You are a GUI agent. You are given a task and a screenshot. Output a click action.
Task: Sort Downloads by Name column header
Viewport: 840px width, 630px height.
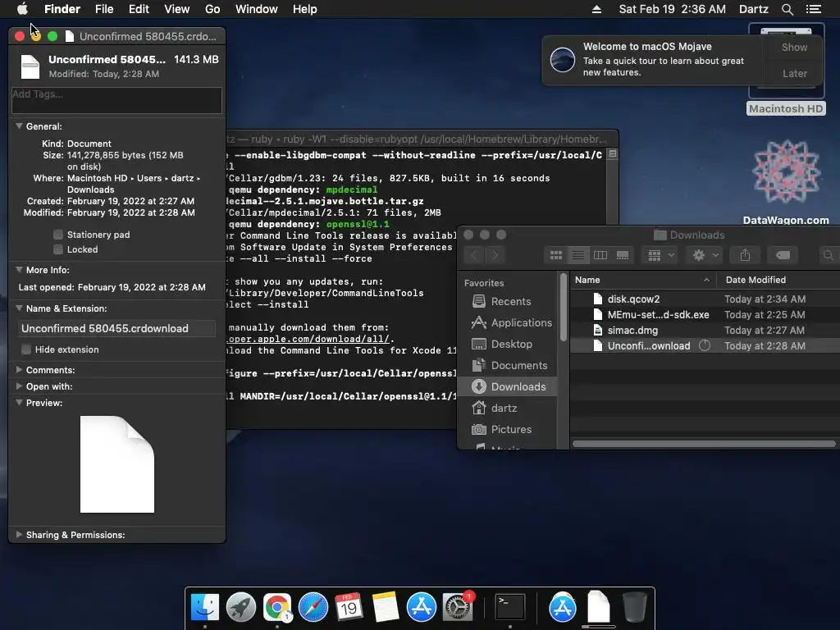643,280
